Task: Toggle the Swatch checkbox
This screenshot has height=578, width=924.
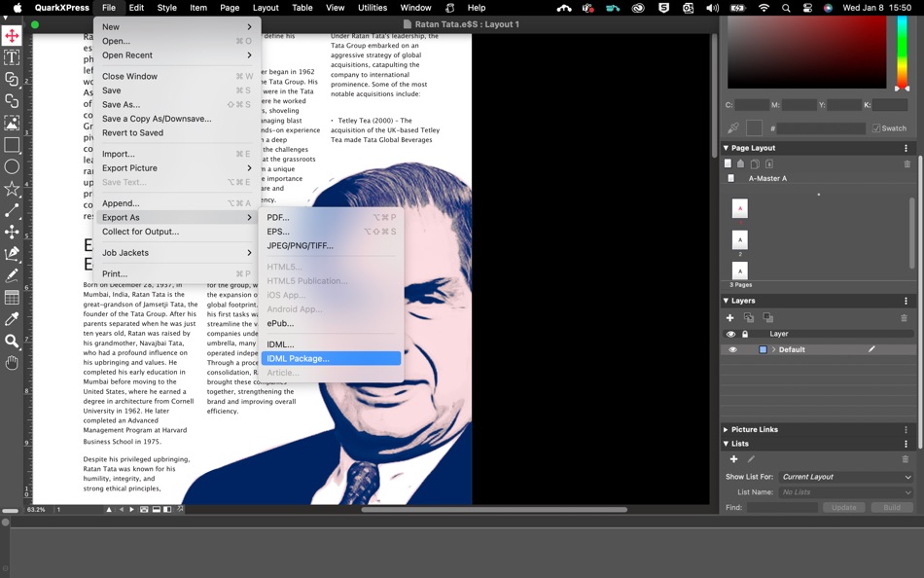Action: tap(876, 128)
